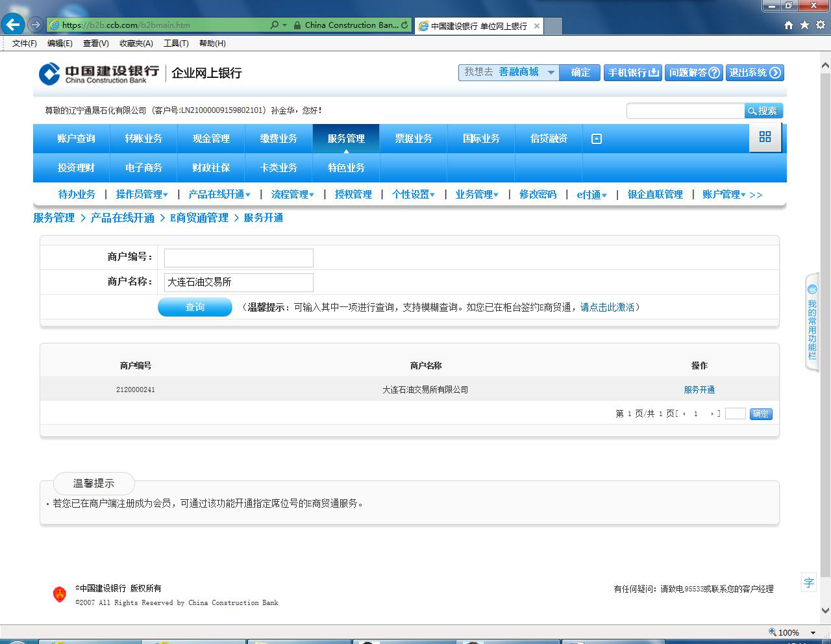Open the 工具(T) menu
The image size is (831, 644).
[176, 43]
